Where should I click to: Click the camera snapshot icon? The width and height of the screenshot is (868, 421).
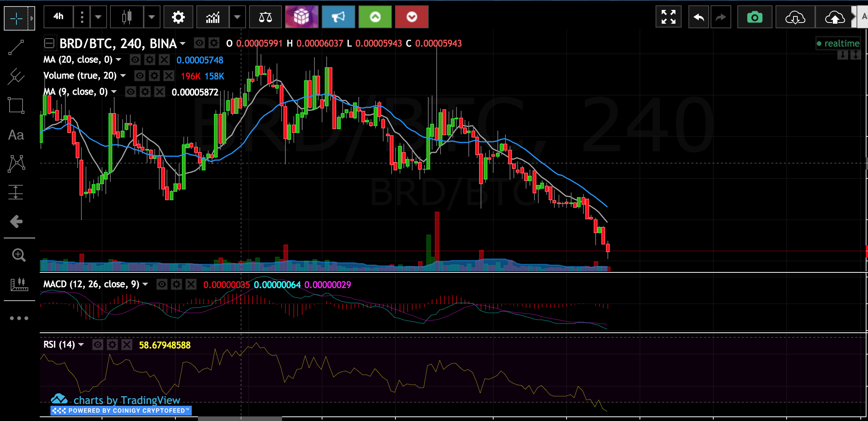tap(755, 17)
